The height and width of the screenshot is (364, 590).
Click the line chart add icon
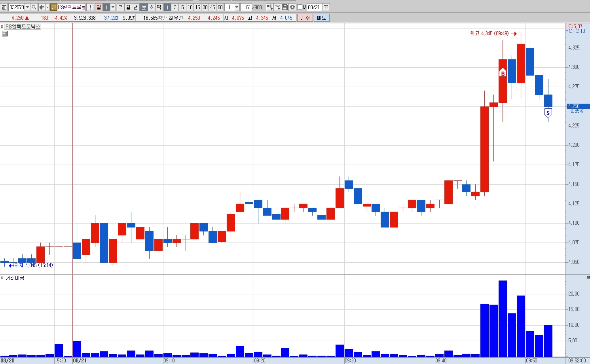(x=277, y=7)
